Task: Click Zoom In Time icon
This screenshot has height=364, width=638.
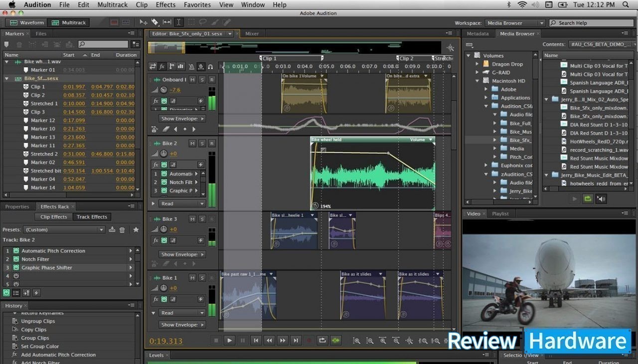Action: coord(383,341)
